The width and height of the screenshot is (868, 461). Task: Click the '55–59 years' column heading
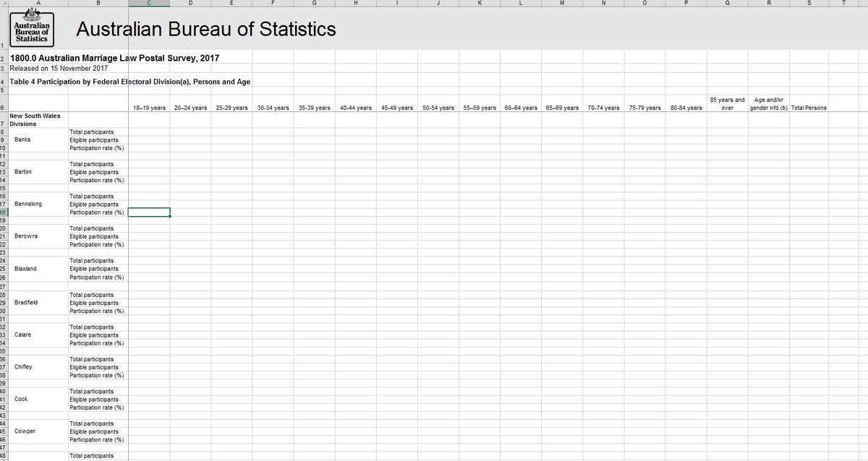coord(480,108)
